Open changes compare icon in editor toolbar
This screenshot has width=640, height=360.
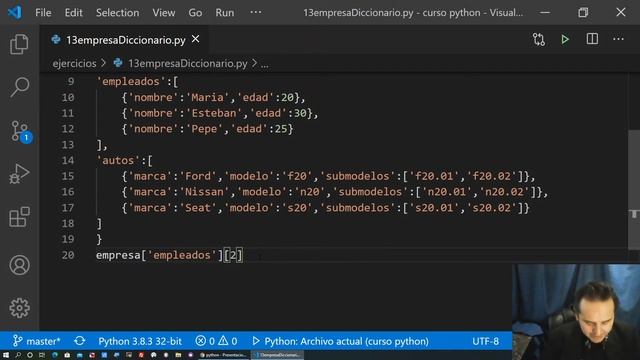539,40
